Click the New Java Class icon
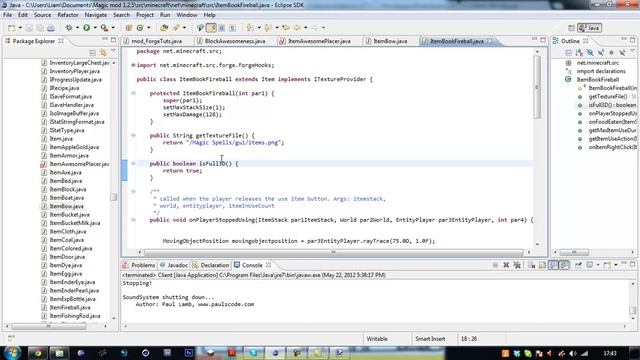The image size is (640, 360). (x=140, y=28)
